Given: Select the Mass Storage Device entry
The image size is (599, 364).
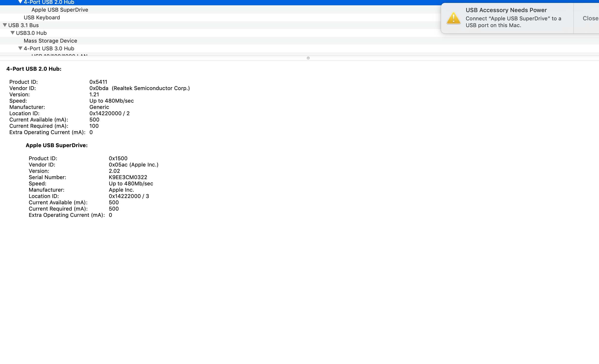Looking at the screenshot, I should tap(50, 41).
